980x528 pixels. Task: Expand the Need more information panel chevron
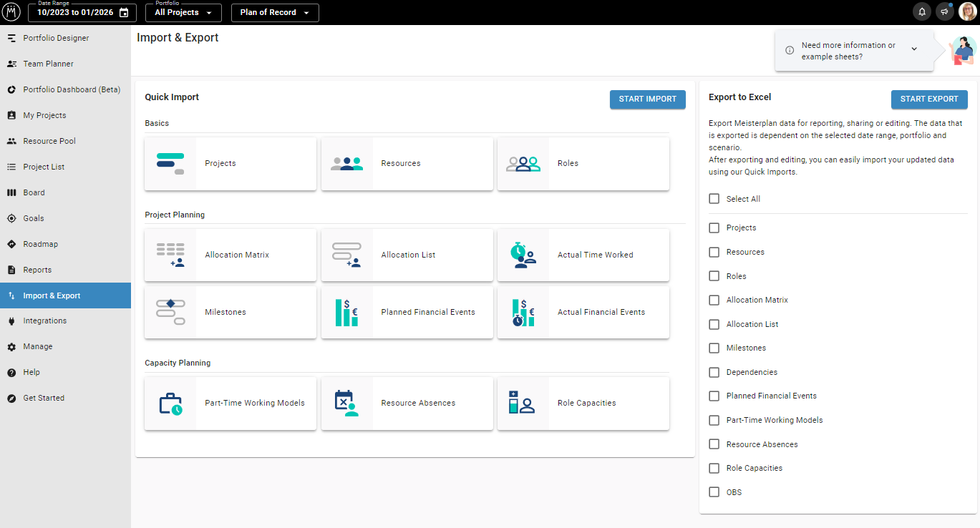[x=914, y=49]
